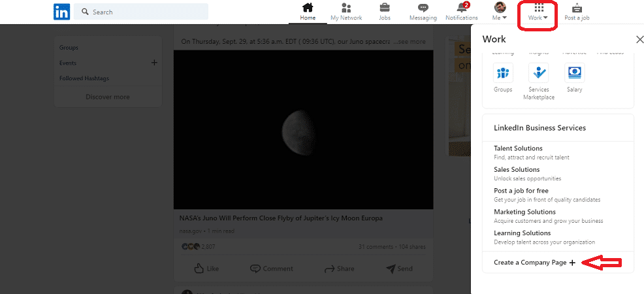Open Sales Solutions
Image resolution: width=644 pixels, height=294 pixels.
pos(517,170)
